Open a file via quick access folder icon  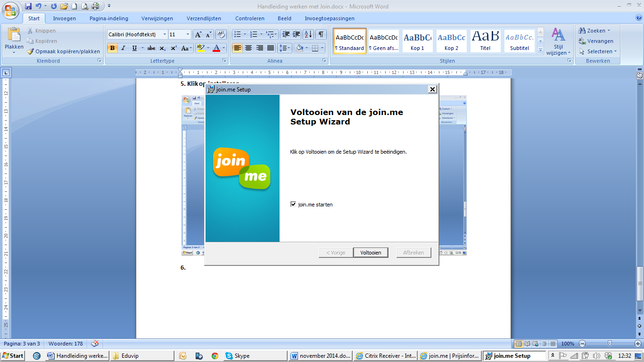click(64, 6)
